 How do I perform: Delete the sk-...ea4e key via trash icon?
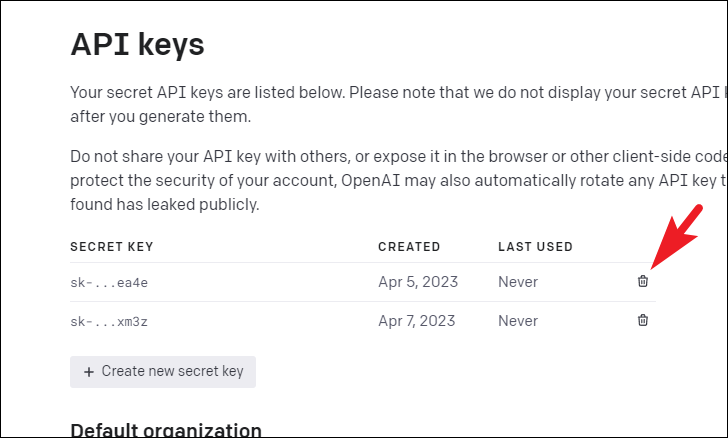pyautogui.click(x=643, y=282)
